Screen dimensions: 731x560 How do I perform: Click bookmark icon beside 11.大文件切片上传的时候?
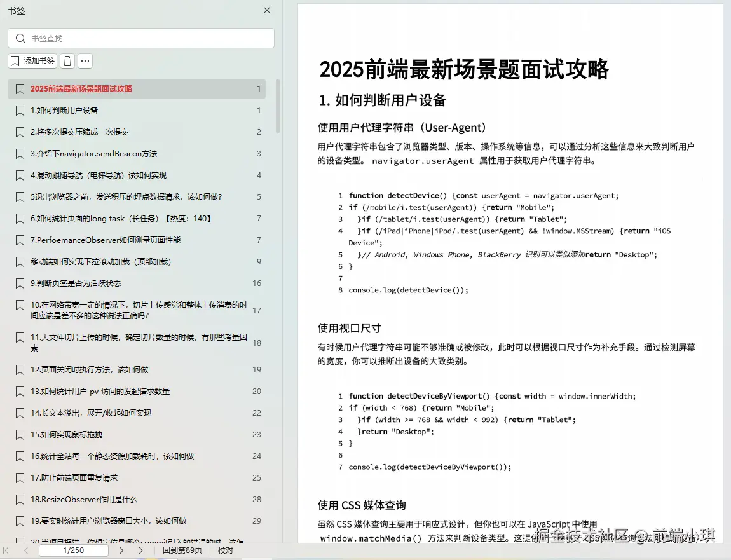point(20,337)
